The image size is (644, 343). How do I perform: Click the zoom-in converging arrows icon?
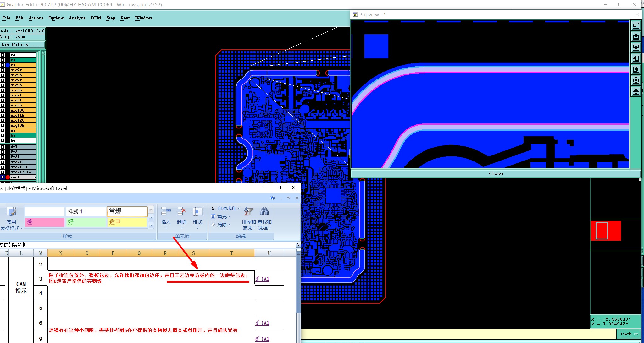click(x=636, y=80)
